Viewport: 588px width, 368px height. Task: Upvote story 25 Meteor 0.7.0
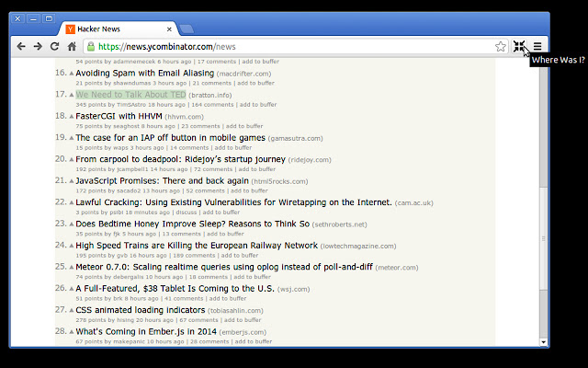(x=72, y=268)
